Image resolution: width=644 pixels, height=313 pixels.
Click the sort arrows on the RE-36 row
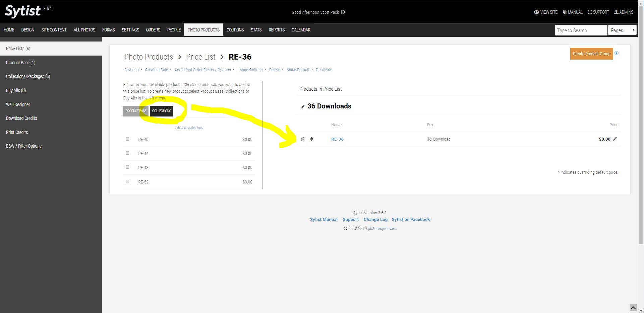[311, 139]
